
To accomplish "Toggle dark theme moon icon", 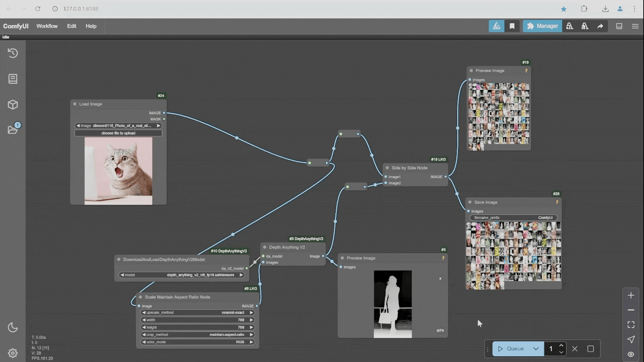I will coord(13,327).
